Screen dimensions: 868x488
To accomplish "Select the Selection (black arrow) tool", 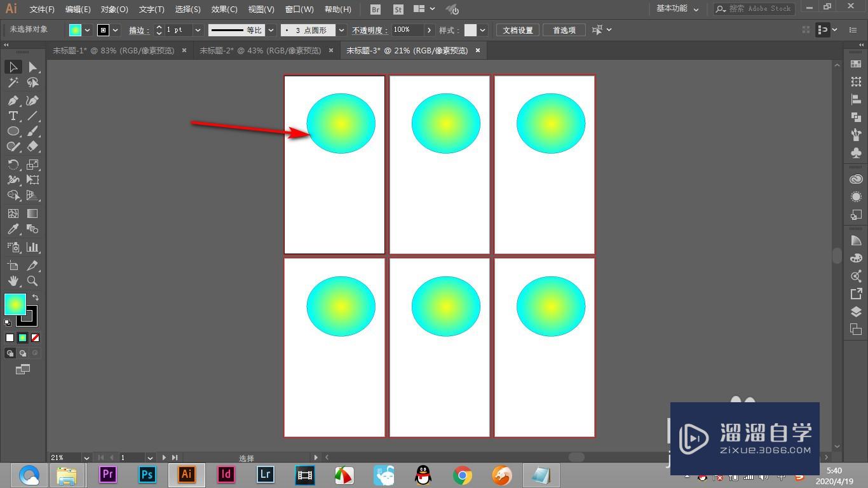I will click(x=13, y=67).
